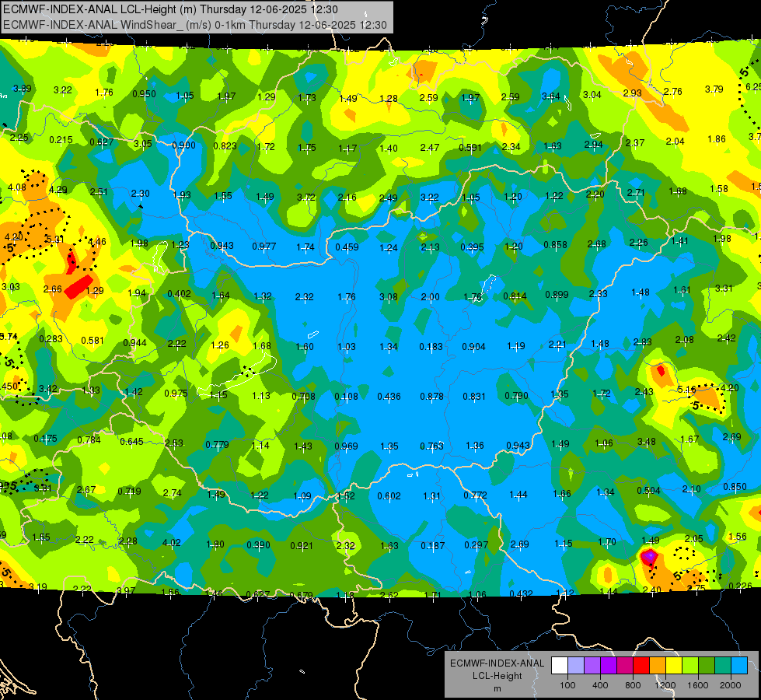Click the wind shear value 5.31
The image size is (761, 700).
click(54, 240)
